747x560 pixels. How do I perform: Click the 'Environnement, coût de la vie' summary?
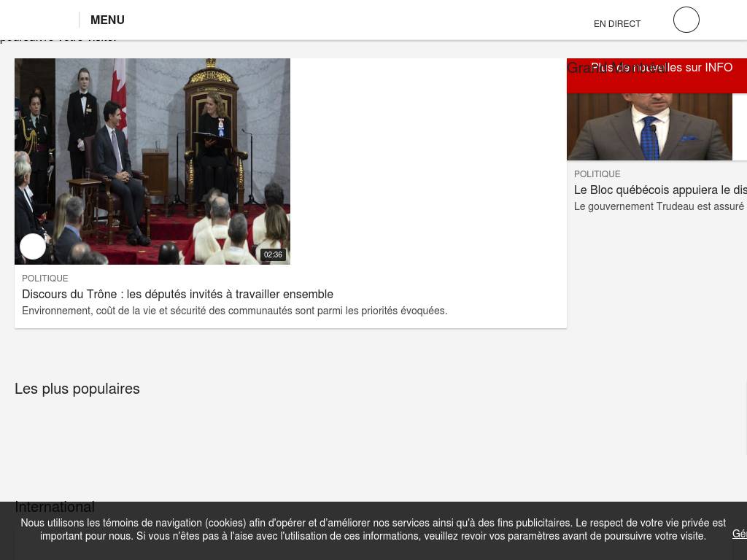(234, 311)
